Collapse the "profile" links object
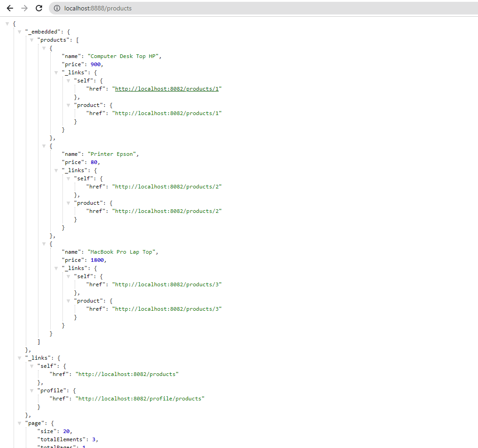The image size is (478, 448). click(32, 390)
